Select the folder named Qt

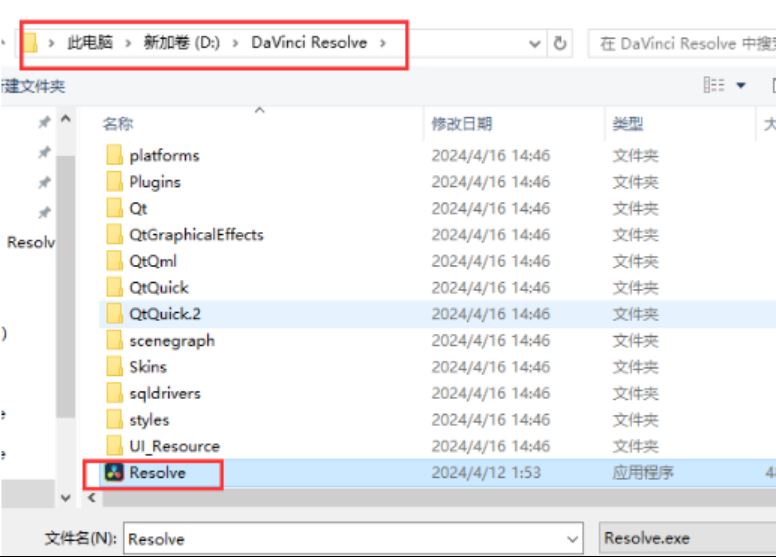tap(138, 208)
